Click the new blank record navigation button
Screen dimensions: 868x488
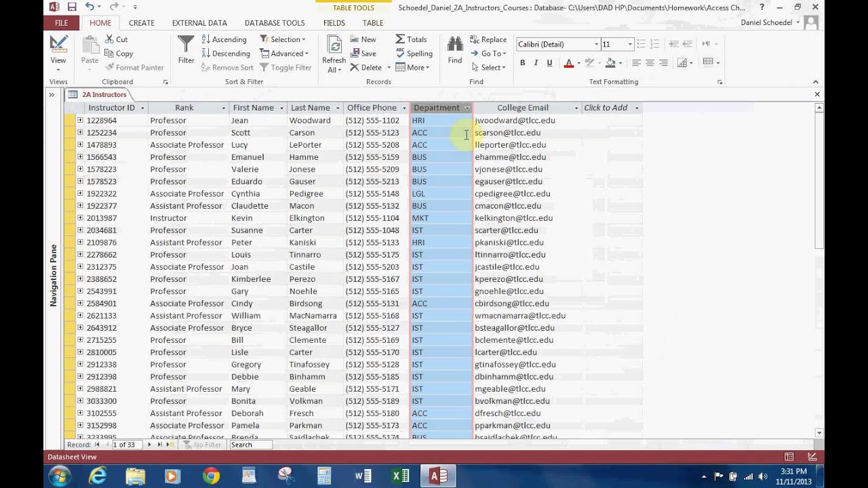pyautogui.click(x=170, y=445)
